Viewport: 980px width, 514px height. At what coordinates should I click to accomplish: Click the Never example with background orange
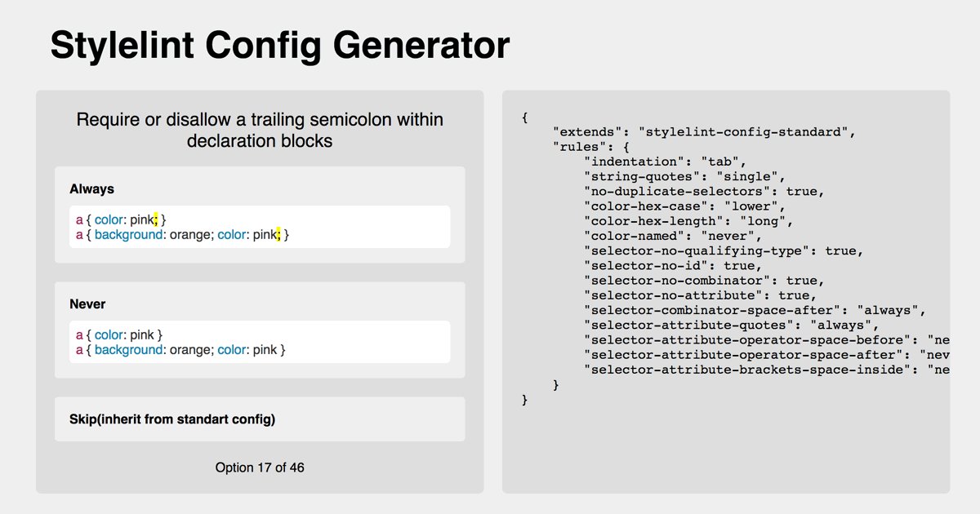tap(180, 349)
